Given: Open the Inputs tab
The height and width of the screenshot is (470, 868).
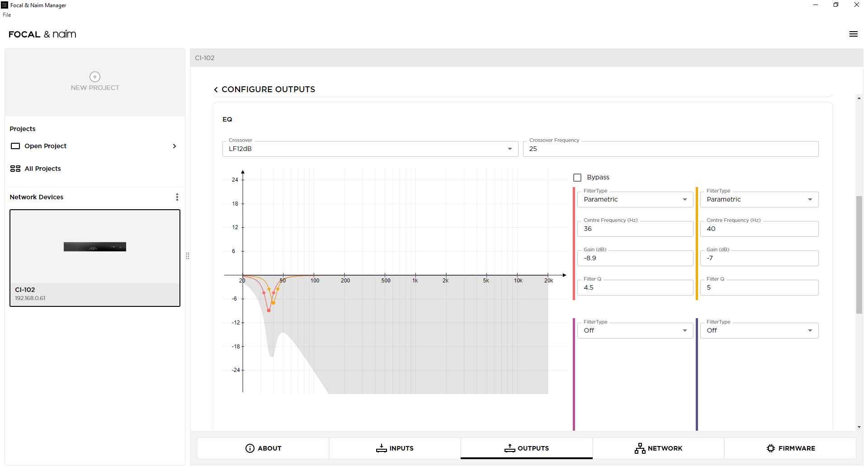Looking at the screenshot, I should (395, 448).
